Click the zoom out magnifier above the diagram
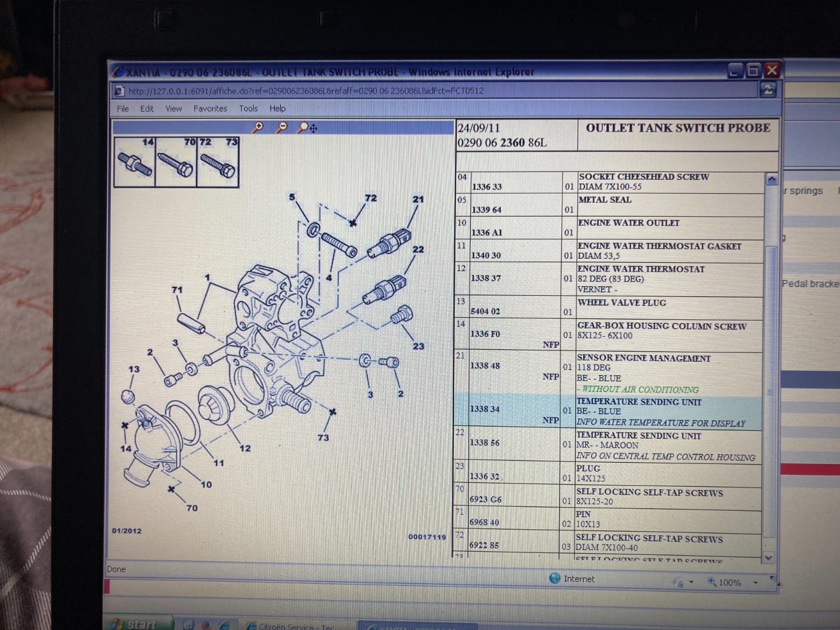The width and height of the screenshot is (840, 630). pyautogui.click(x=282, y=127)
